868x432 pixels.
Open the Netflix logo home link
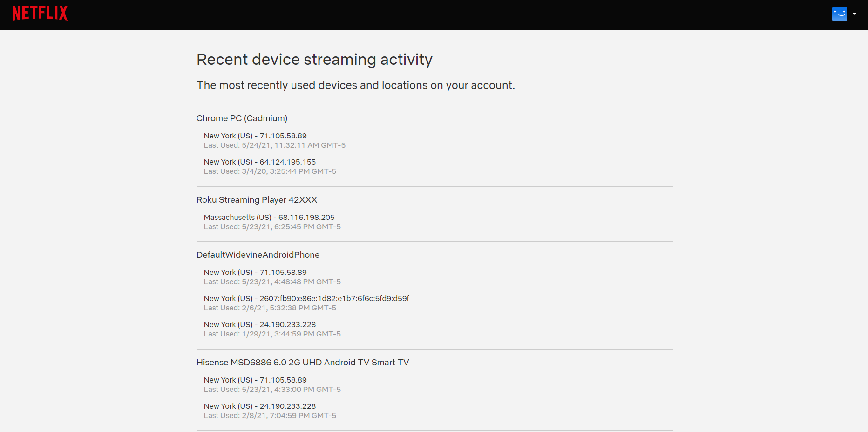point(40,13)
